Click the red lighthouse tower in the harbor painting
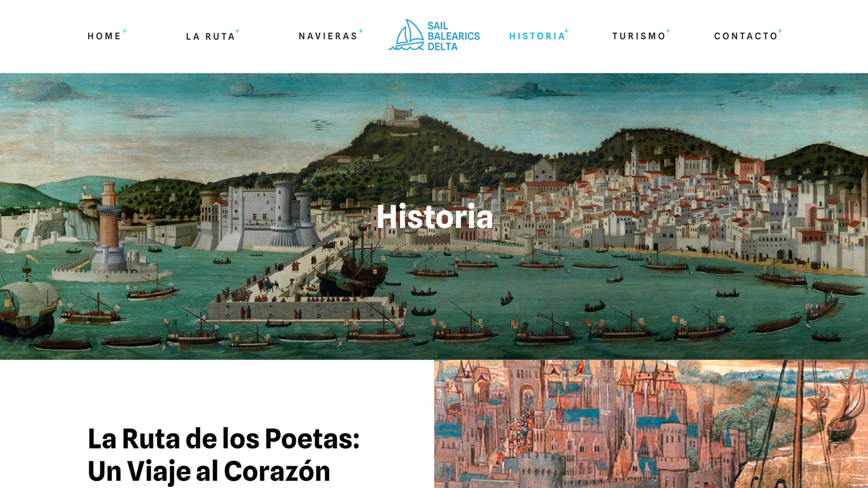The height and width of the screenshot is (488, 868). point(109,214)
